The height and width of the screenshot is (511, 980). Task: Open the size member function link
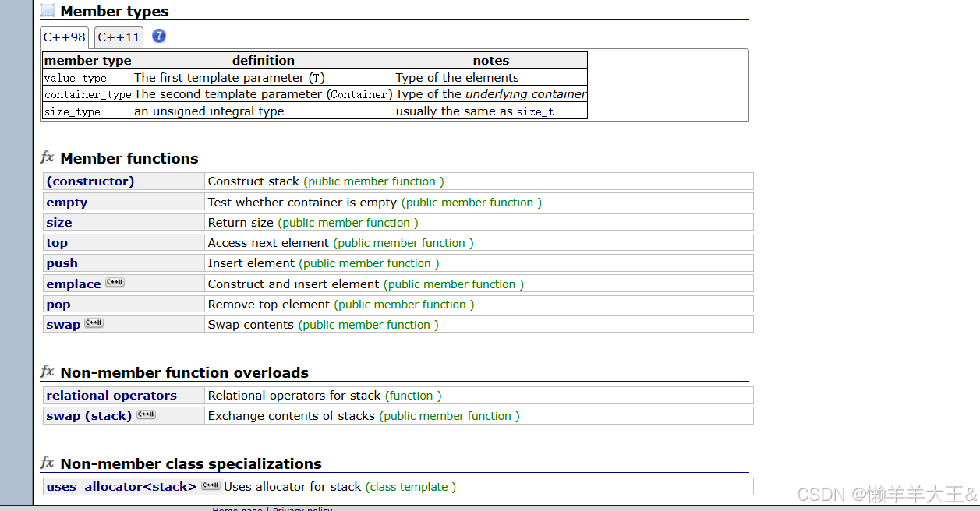pos(59,223)
